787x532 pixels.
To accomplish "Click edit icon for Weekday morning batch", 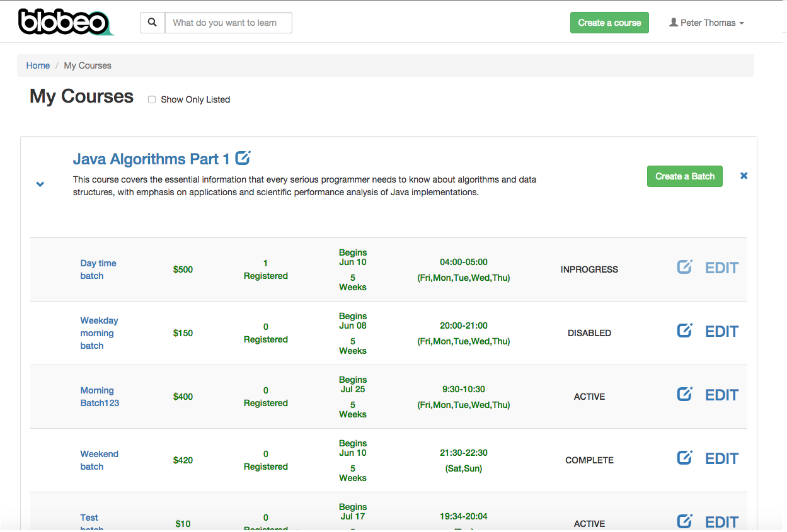I will [x=684, y=331].
